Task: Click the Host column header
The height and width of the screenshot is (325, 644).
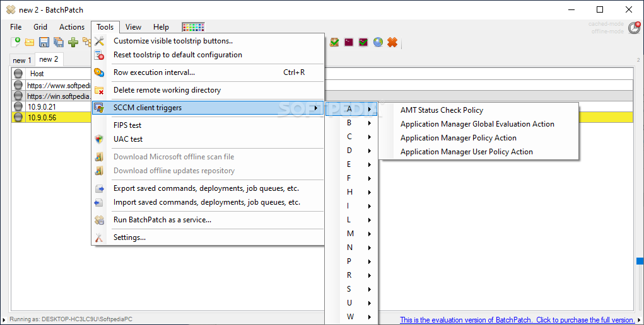Action: 37,74
